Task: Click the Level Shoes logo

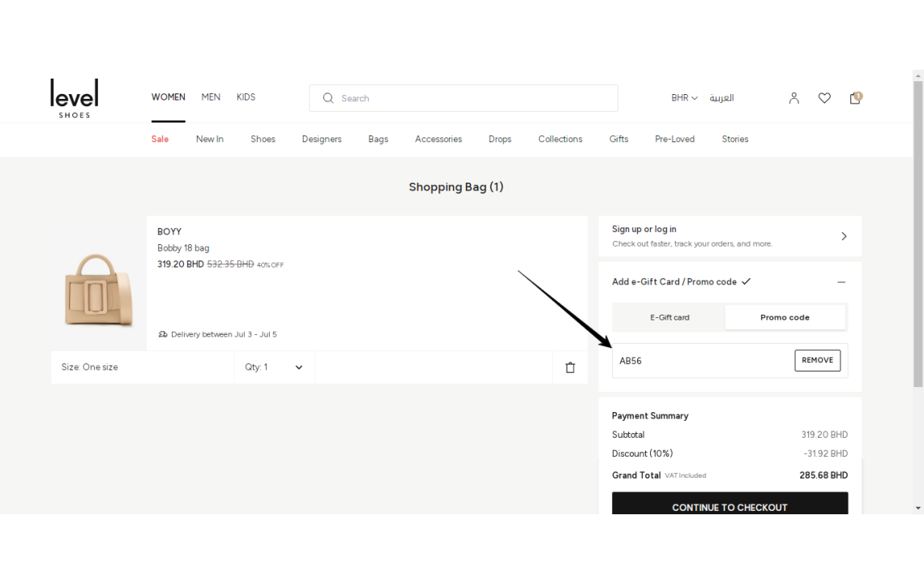Action: pyautogui.click(x=75, y=98)
